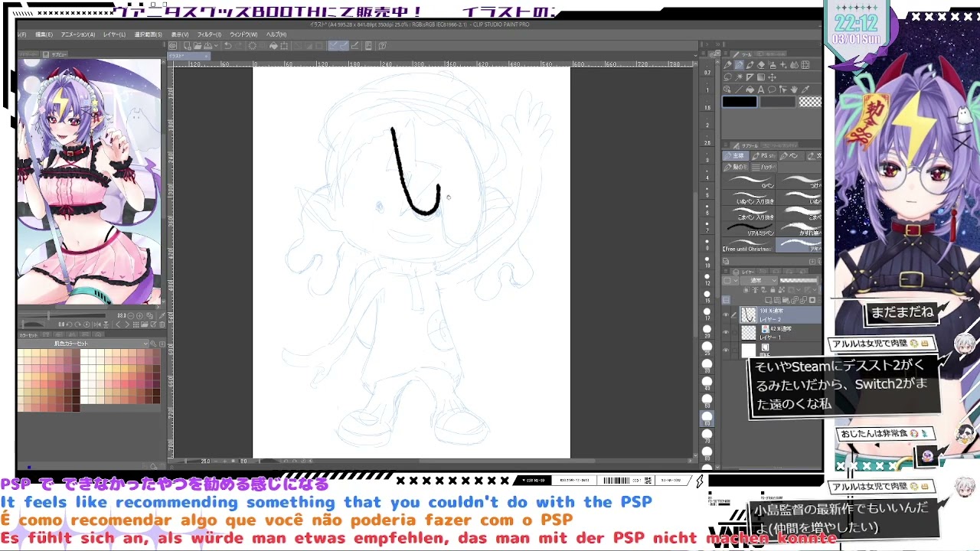
Task: Select the Pen tool in tool palette
Action: [727, 65]
